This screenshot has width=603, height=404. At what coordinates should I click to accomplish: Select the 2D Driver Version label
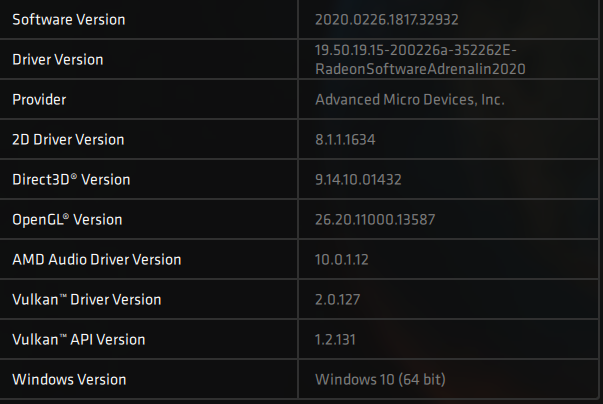(x=68, y=140)
